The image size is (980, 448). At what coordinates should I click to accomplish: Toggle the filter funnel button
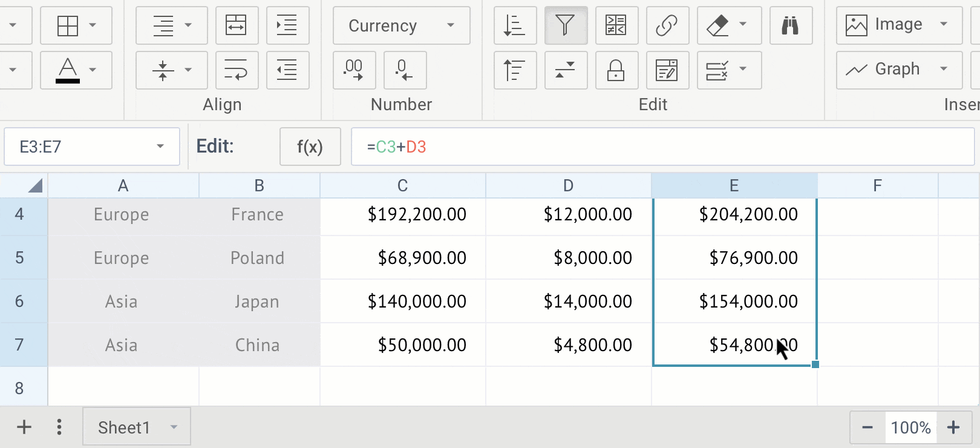point(565,25)
